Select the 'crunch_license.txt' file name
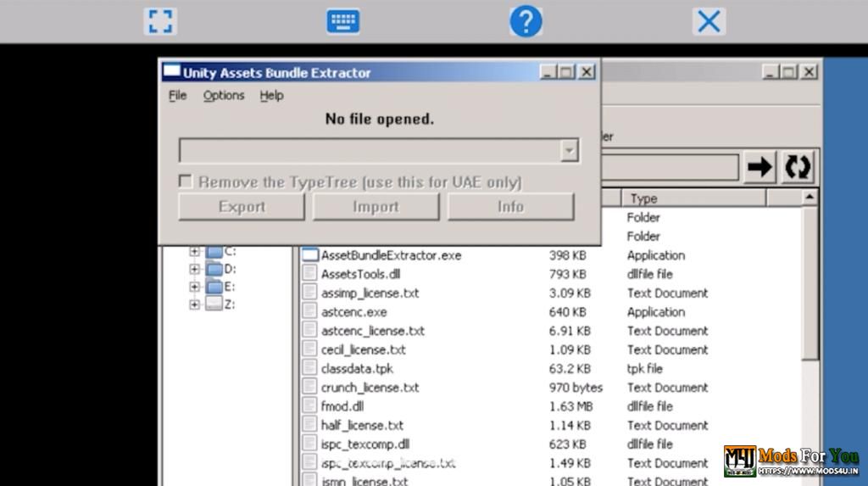868x486 pixels. (370, 388)
